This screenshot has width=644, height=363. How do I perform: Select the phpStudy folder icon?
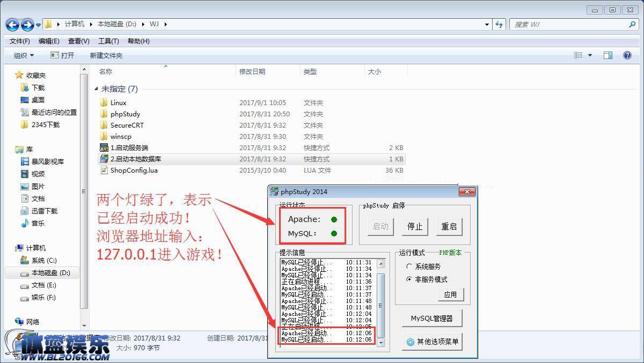click(104, 114)
